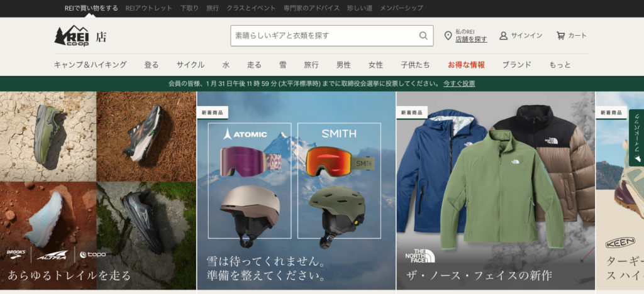Viewport: 644px width, 294px height.
Task: Open the feedback side tab
Action: (636, 129)
